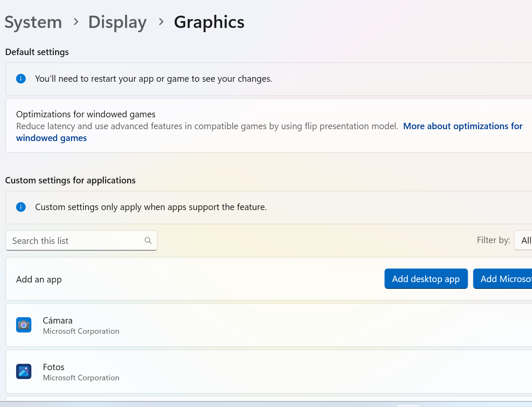Screen dimensions: 532x407
Task: Click the info icon beside custom settings message
Action: 21,207
